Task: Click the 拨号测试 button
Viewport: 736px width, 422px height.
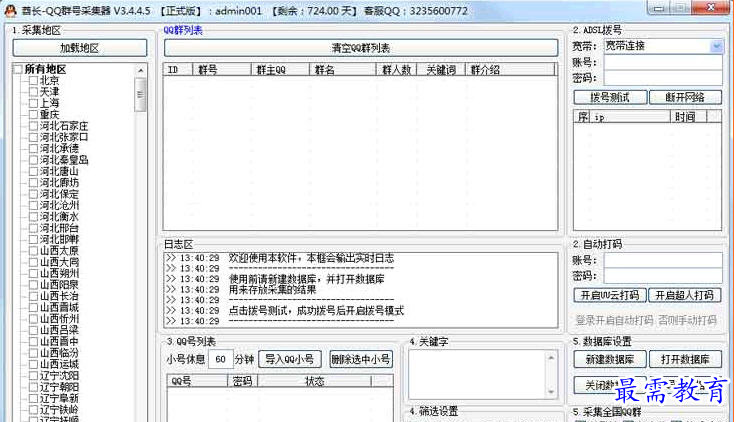Action: click(610, 97)
